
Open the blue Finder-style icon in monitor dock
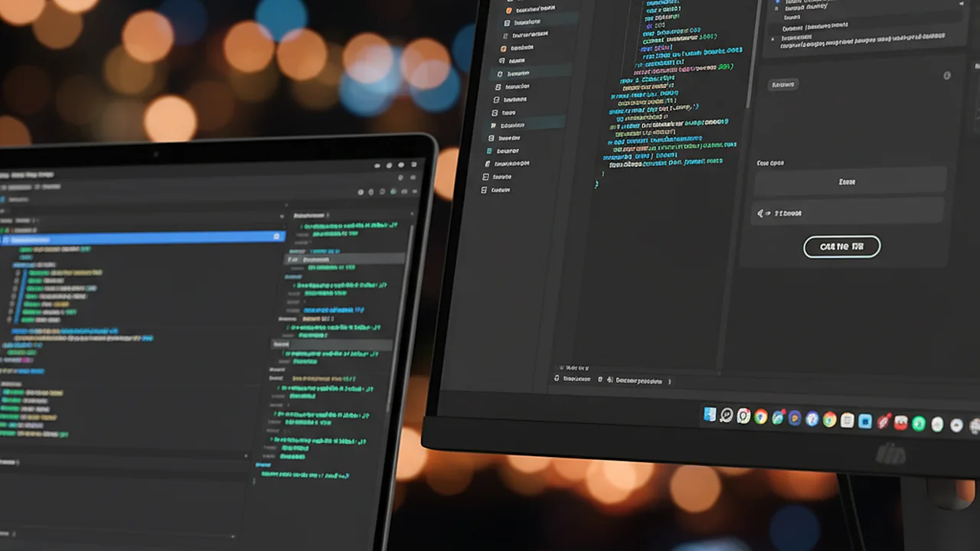click(x=710, y=415)
